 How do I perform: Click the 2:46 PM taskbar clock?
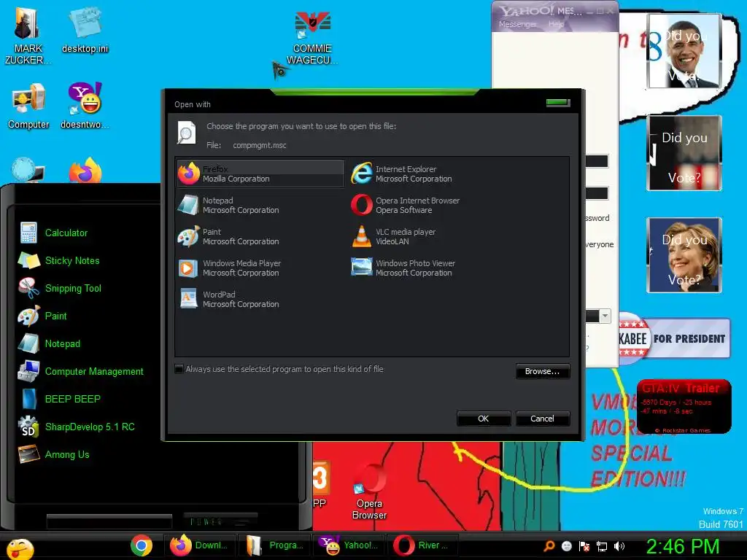click(682, 546)
